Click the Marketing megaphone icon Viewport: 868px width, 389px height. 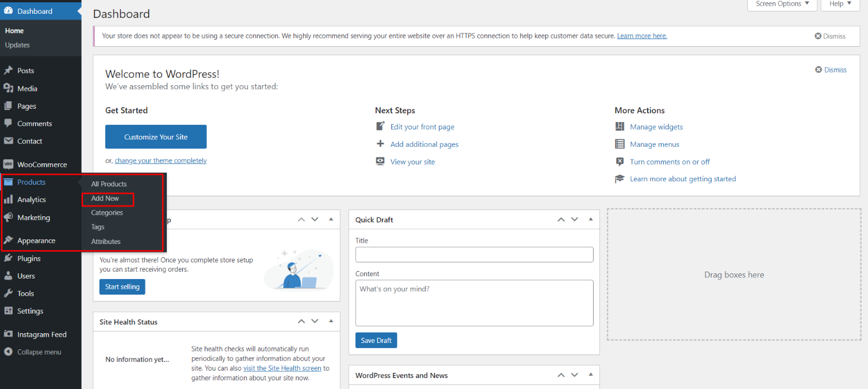click(8, 218)
